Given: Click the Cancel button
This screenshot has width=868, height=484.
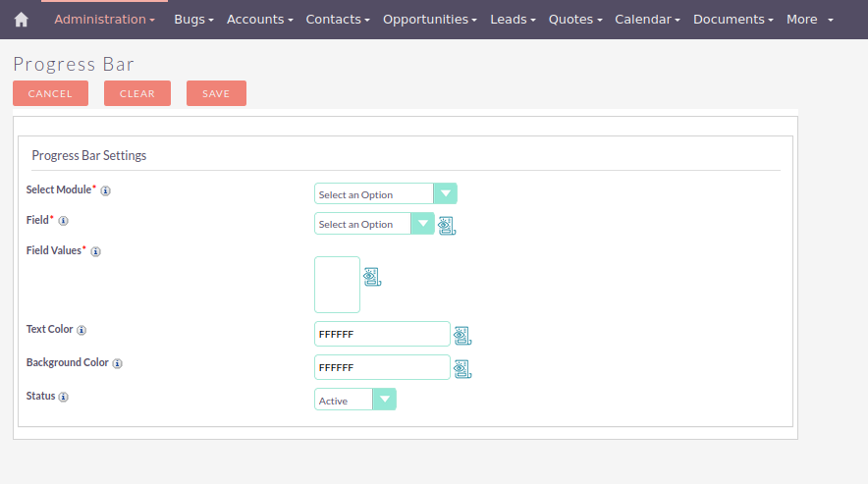Looking at the screenshot, I should (50, 93).
